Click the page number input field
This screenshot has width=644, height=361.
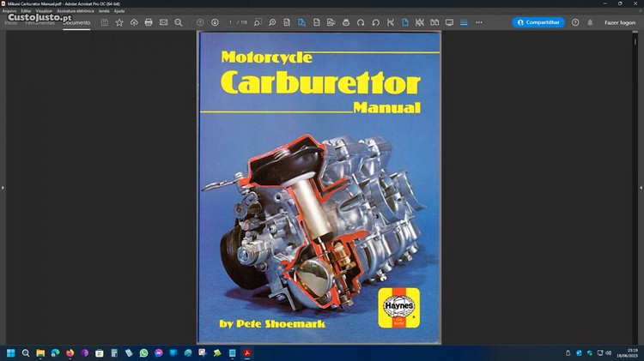[232, 22]
